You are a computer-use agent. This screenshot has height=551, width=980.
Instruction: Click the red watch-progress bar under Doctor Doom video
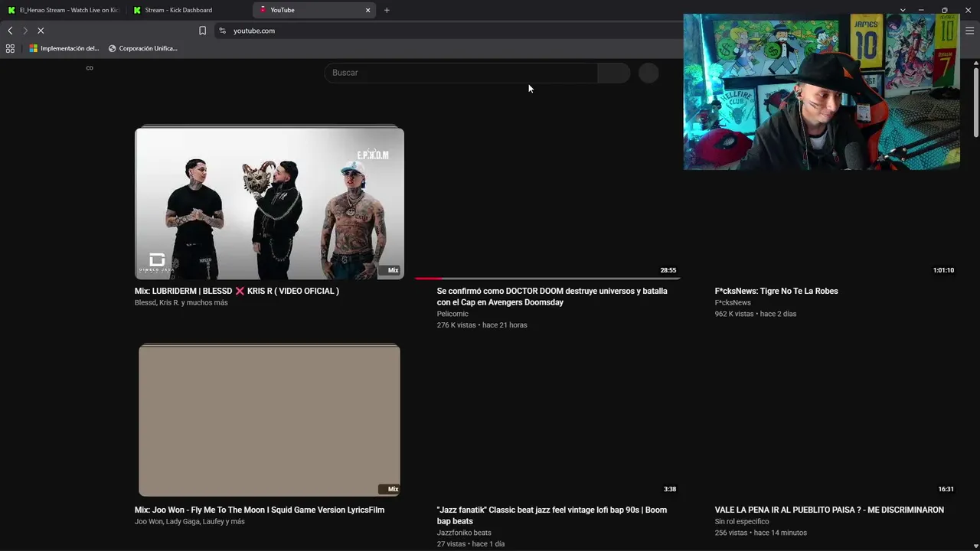pyautogui.click(x=429, y=279)
